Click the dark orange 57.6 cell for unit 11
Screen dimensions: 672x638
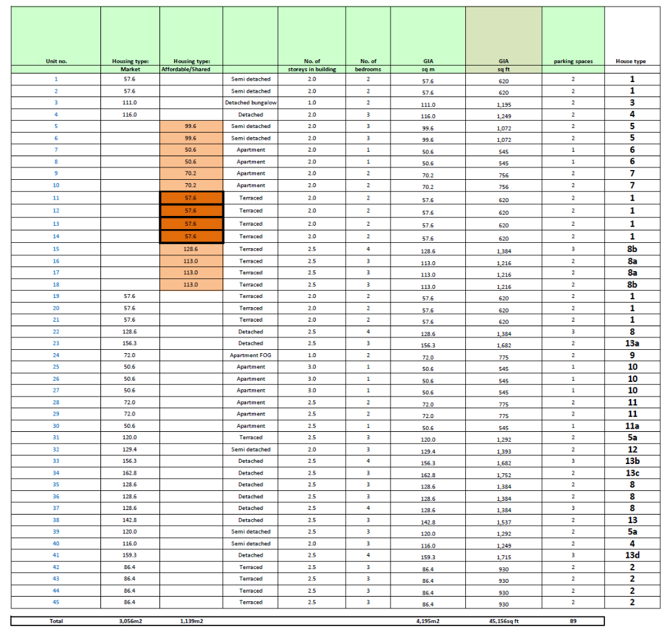[x=191, y=198]
